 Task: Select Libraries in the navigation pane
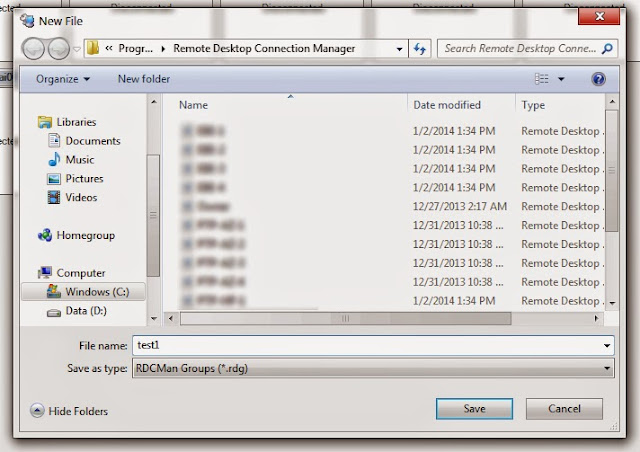(x=76, y=122)
